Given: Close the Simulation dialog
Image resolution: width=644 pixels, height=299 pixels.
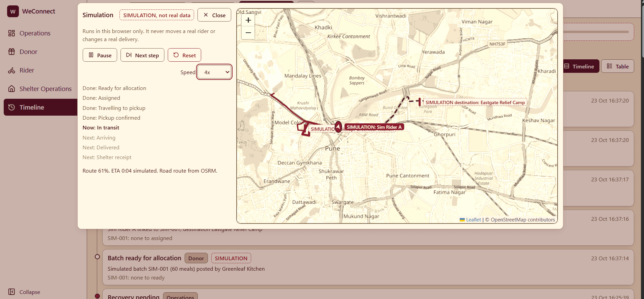Looking at the screenshot, I should coord(214,15).
